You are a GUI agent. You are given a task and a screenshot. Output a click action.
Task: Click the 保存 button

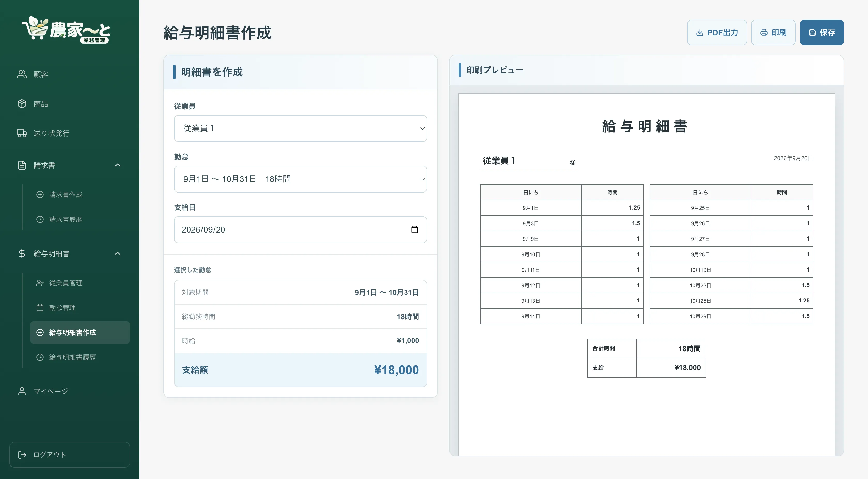pos(822,33)
